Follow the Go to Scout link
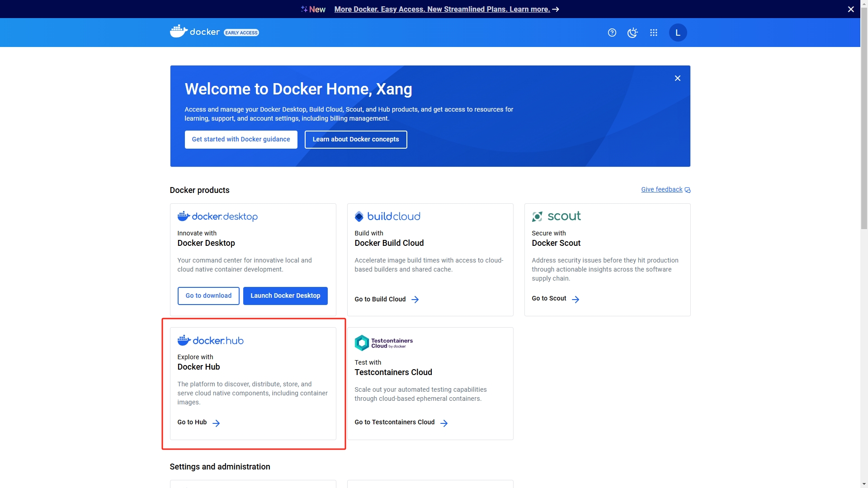Screen dimensions: 868x488 (x=549, y=299)
